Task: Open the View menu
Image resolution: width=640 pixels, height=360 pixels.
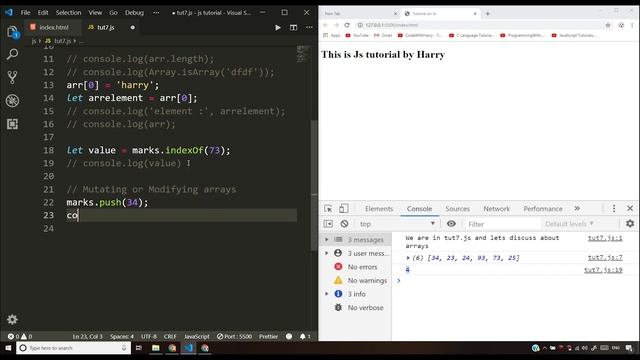Action: (x=95, y=13)
